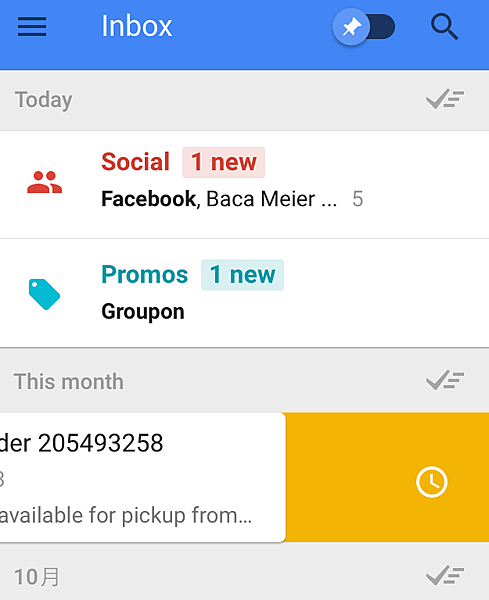The width and height of the screenshot is (489, 600).
Task: Click the Facebook sender preview text
Action: pos(149,199)
